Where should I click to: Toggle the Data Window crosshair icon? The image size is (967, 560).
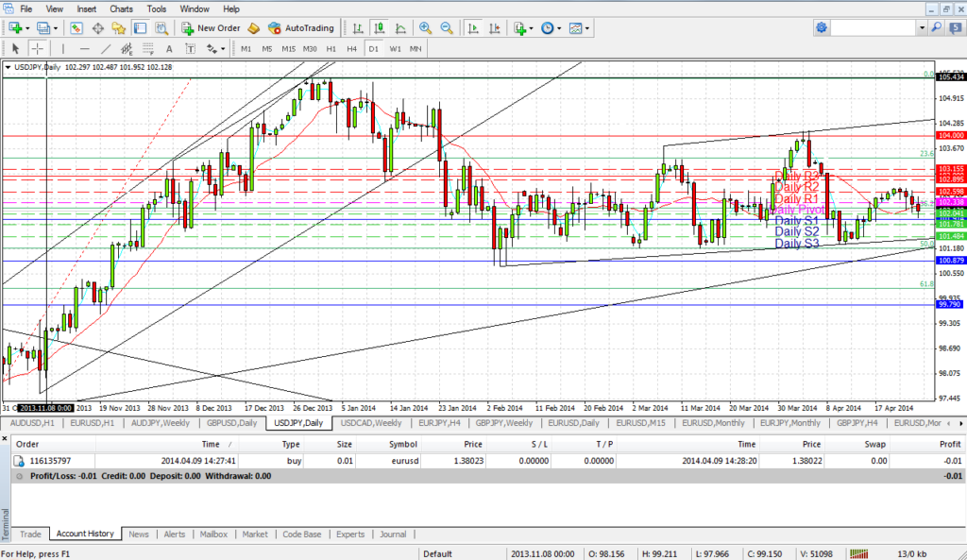pos(97,27)
